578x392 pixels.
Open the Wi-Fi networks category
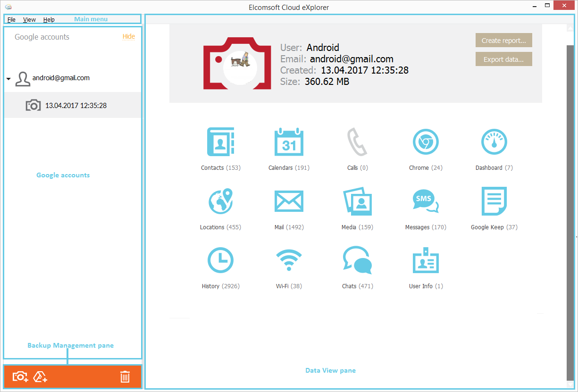(x=289, y=260)
